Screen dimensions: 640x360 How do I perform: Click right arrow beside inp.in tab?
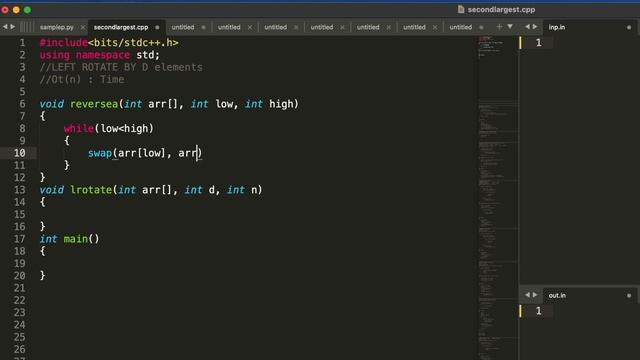coord(535,27)
